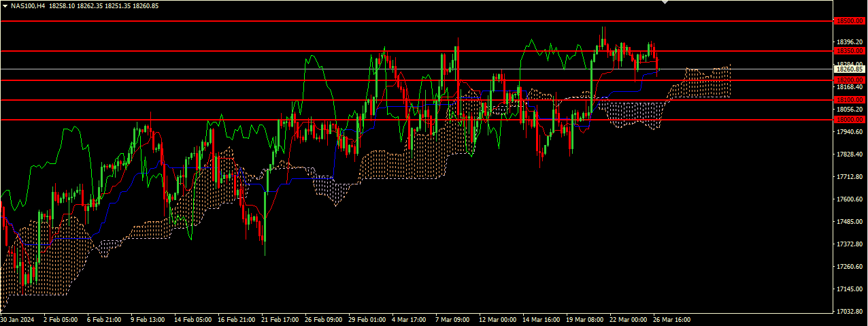Viewport: 868px width, 326px height.
Task: Click 17032.80 at price scale bottom
Action: [848, 312]
